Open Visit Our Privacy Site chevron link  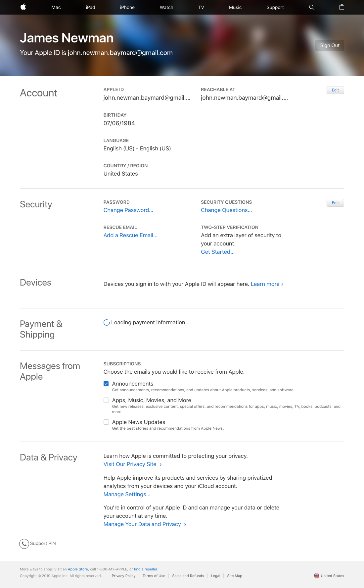(130, 464)
